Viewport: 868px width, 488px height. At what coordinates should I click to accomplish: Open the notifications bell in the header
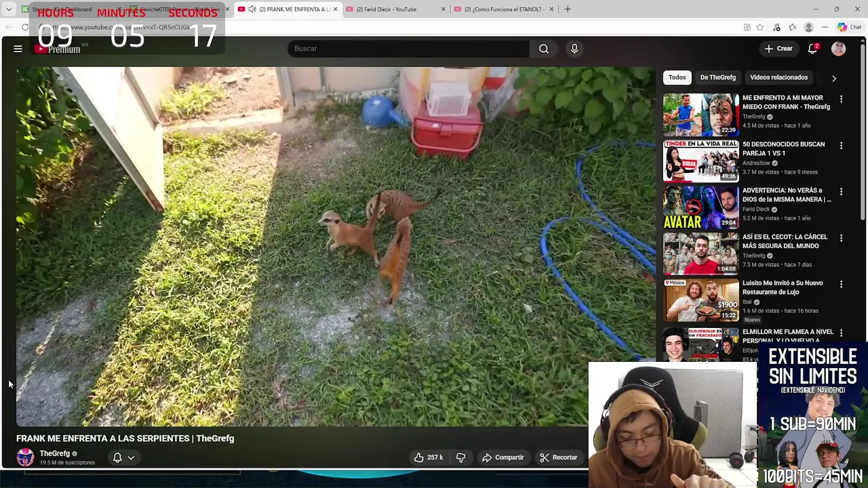812,49
